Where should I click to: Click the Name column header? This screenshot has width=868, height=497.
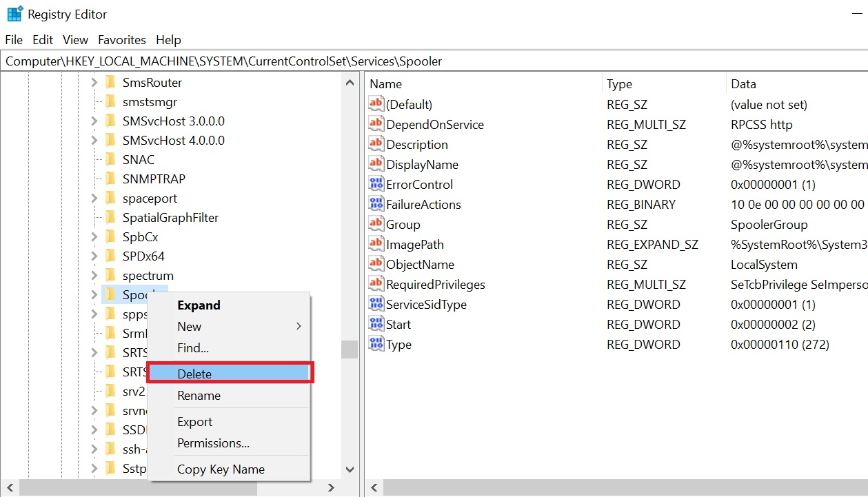tap(386, 84)
